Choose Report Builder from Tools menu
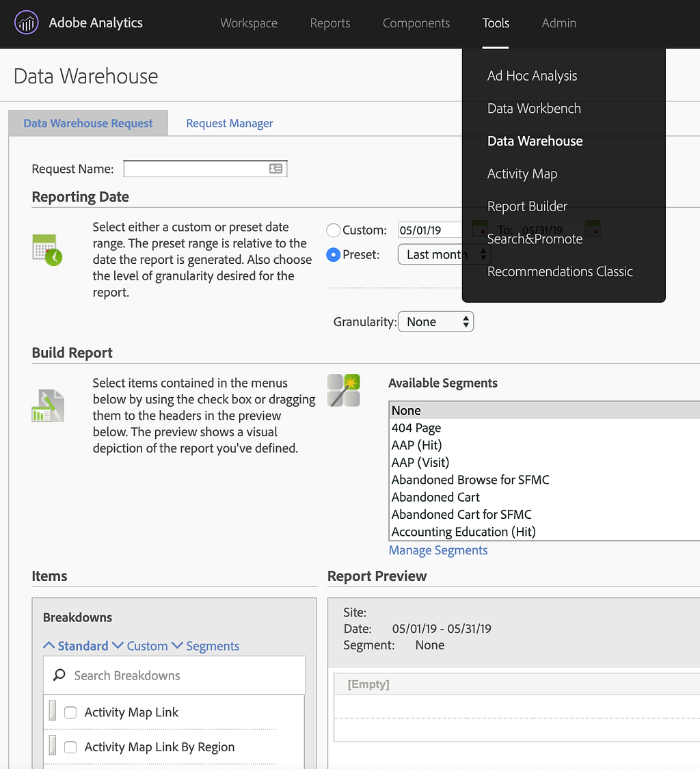This screenshot has height=769, width=700. (527, 206)
